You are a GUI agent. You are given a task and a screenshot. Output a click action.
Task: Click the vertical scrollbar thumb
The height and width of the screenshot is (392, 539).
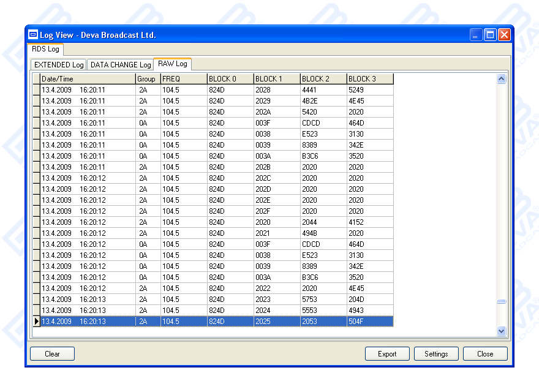[x=501, y=301]
